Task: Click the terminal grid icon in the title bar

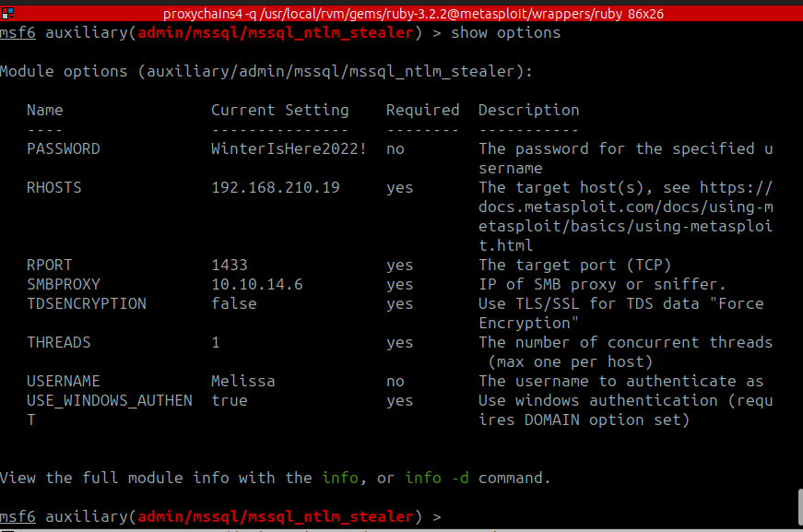Action: [x=7, y=13]
